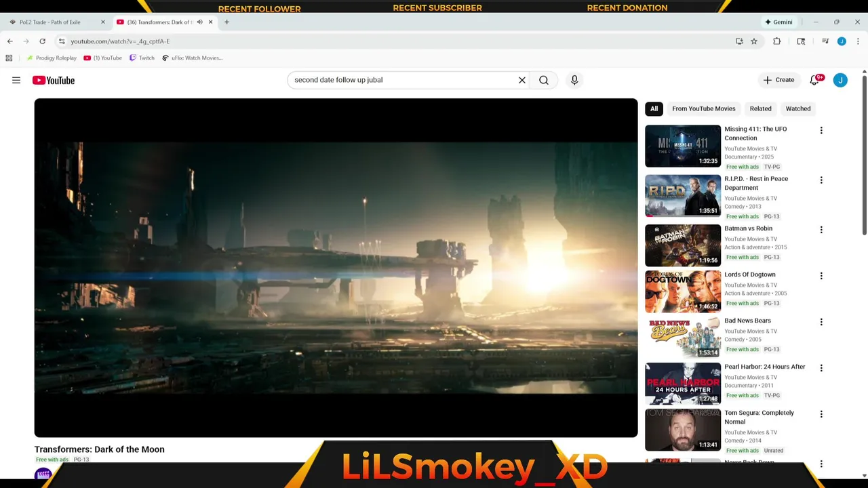Open the YouTube hamburger guide menu

coord(16,80)
